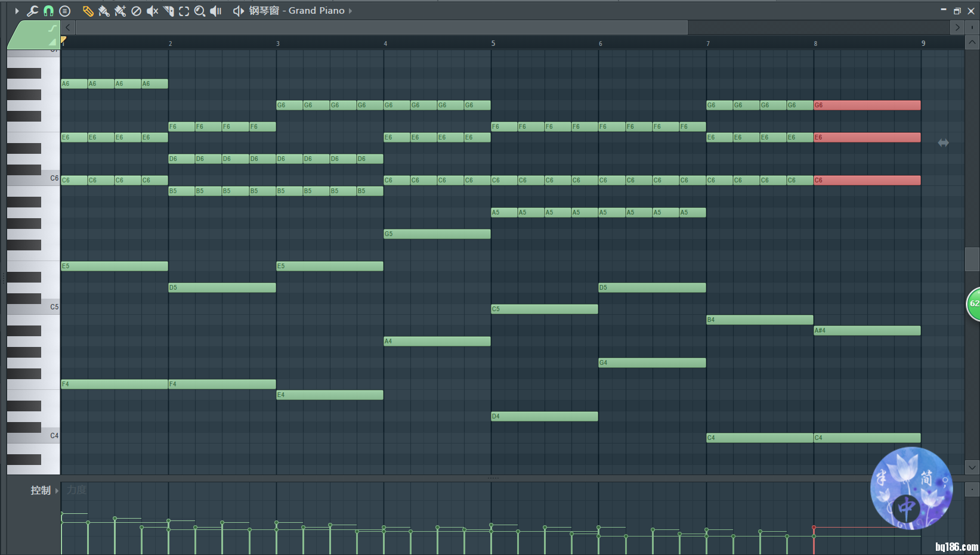Select the long D4 note
The width and height of the screenshot is (980, 555).
[545, 416]
